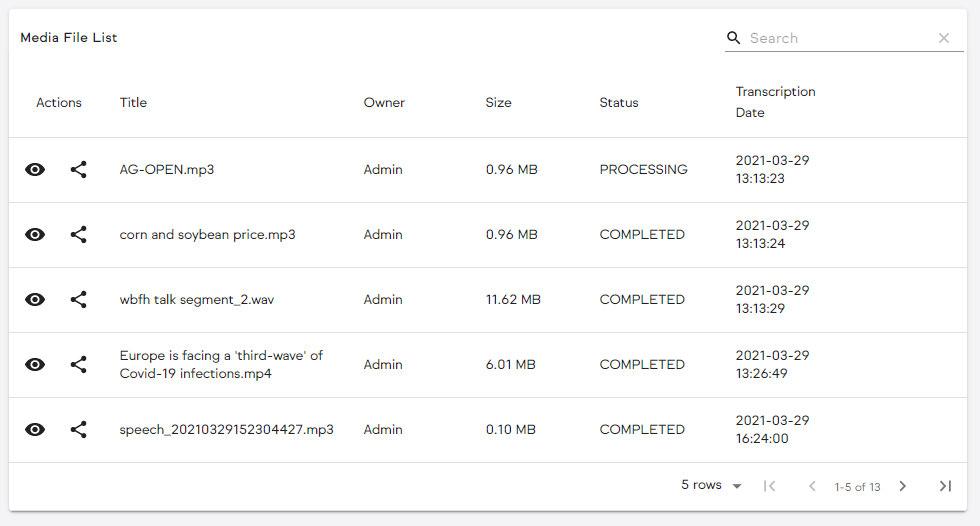Click the 0.10 MB size cell

click(511, 429)
